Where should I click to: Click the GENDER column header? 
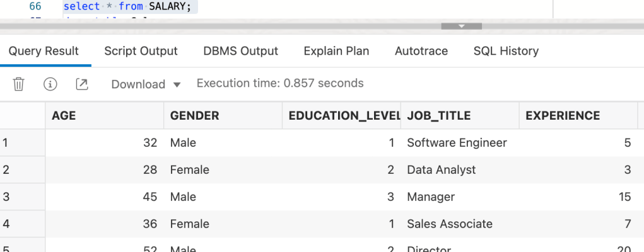223,115
